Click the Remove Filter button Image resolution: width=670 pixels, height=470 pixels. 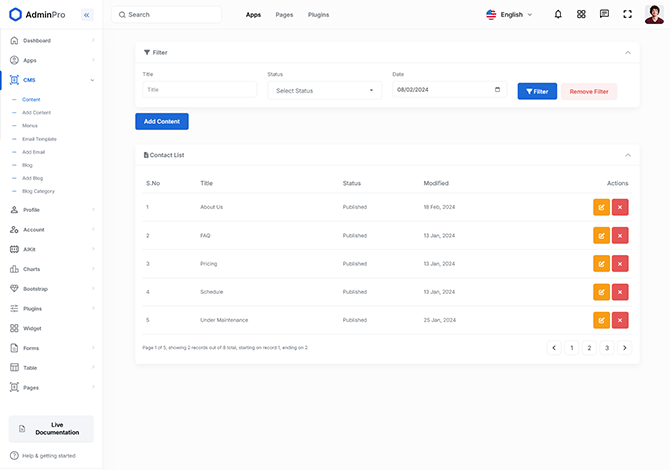pos(589,91)
